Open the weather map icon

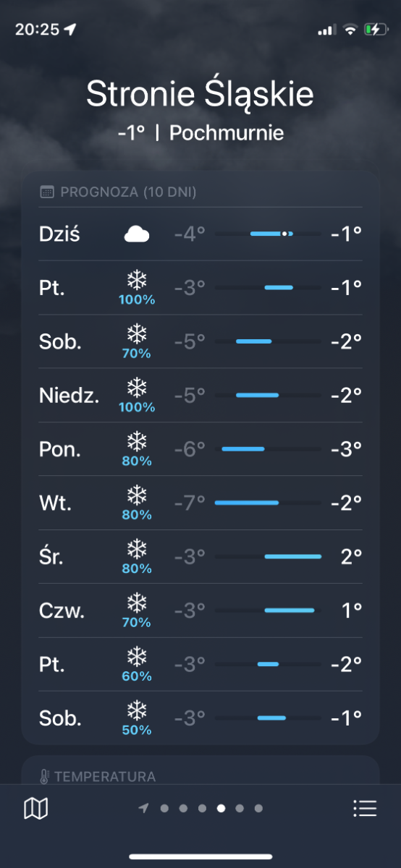click(x=36, y=809)
